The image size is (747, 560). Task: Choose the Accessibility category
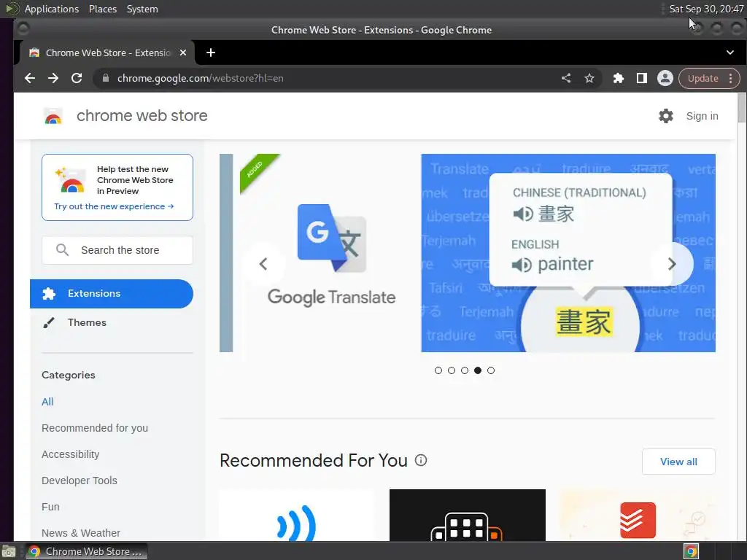pyautogui.click(x=71, y=454)
